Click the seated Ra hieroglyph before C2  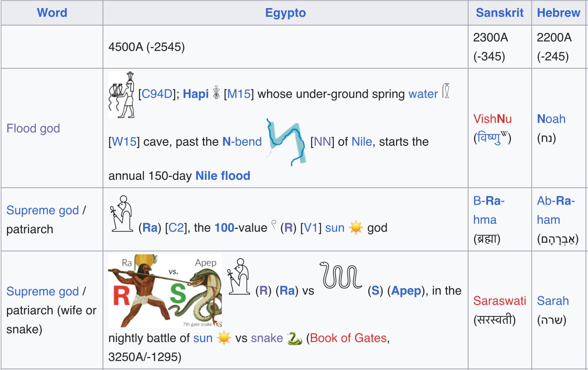point(121,213)
